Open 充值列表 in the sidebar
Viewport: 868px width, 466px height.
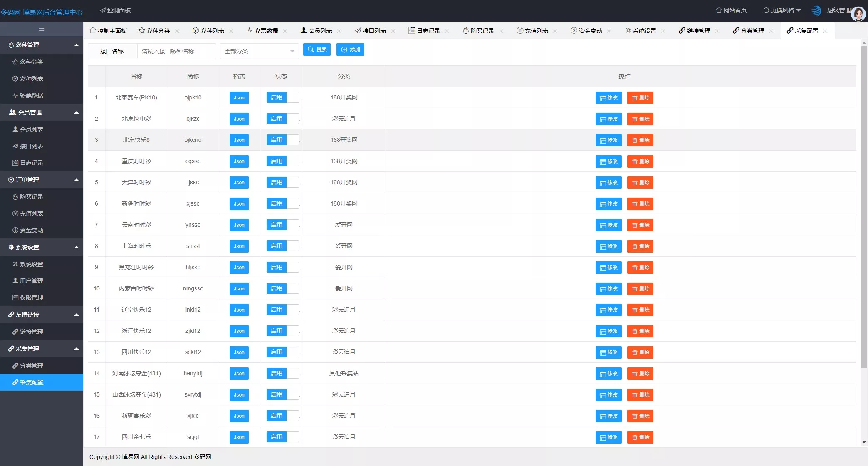pos(32,213)
